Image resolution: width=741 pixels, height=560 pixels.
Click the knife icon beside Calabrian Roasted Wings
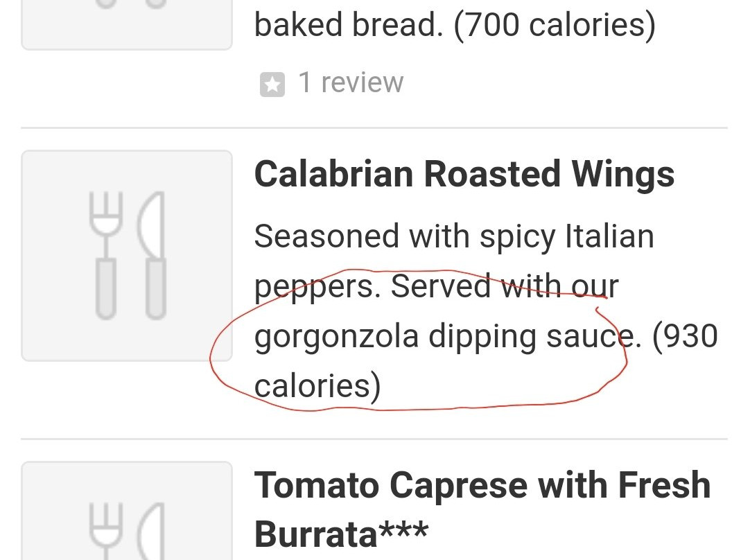coord(153,254)
